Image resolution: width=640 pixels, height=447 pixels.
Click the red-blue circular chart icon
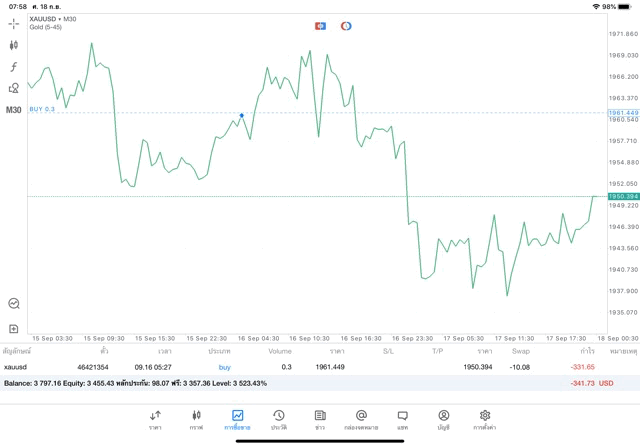pos(346,25)
